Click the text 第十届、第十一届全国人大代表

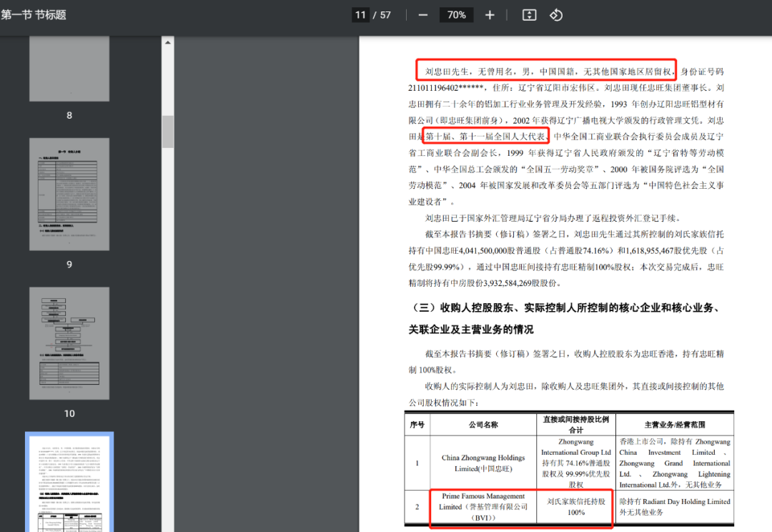[485, 137]
